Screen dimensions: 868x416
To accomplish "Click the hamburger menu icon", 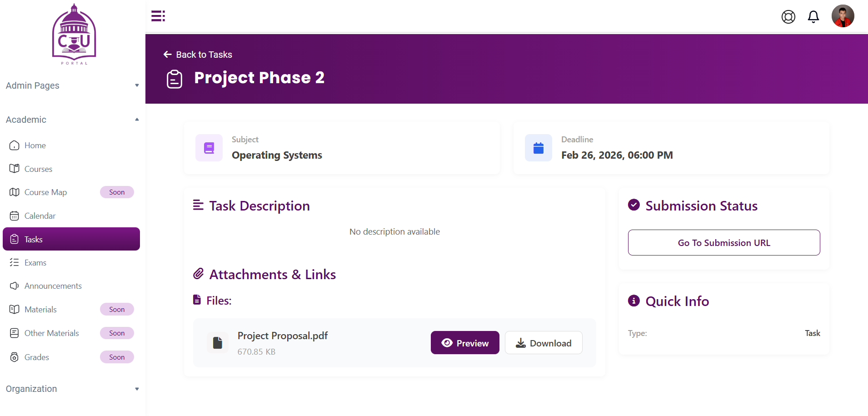I will tap(158, 16).
